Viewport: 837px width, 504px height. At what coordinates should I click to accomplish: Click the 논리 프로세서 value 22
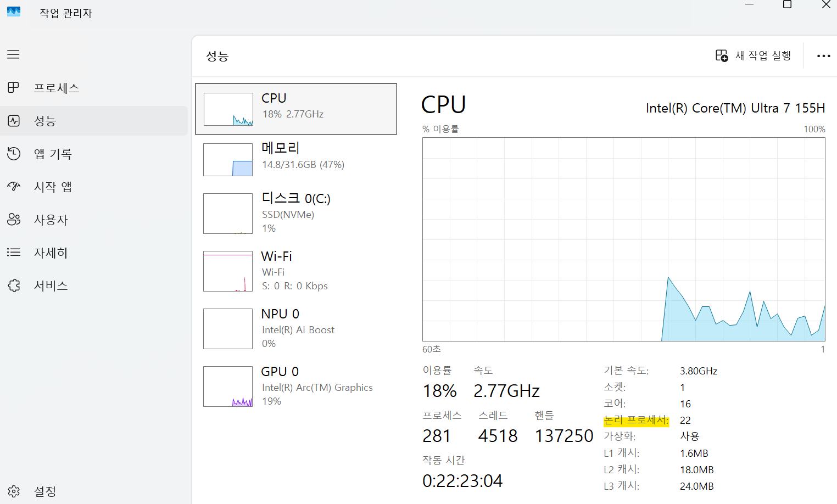685,421
